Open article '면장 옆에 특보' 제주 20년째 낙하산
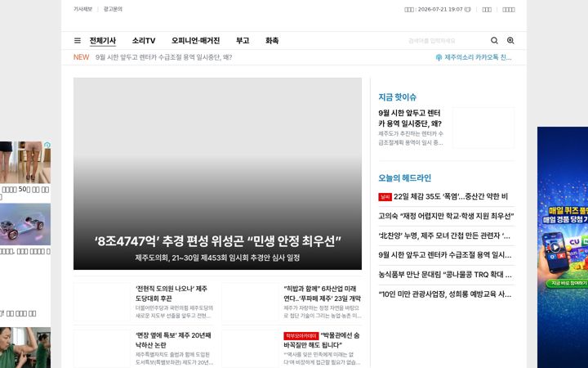This screenshot has width=588, height=368. tap(173, 340)
